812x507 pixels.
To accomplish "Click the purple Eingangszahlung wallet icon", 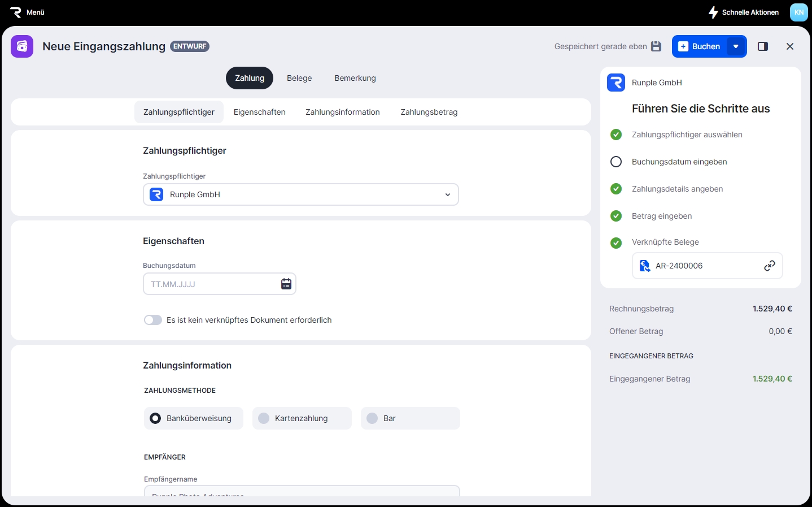I will tap(22, 46).
